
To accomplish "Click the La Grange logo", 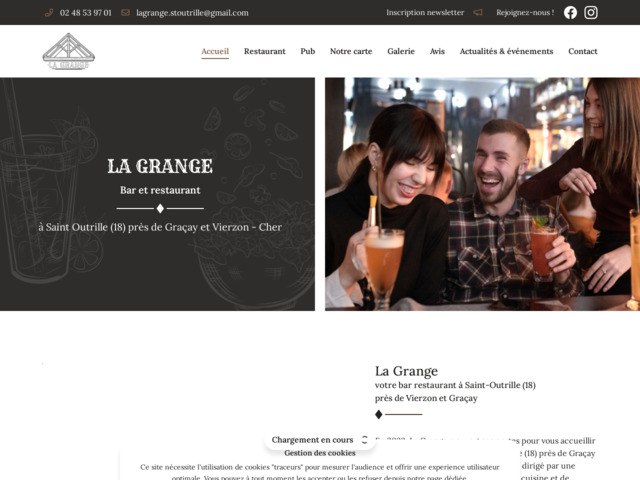I will point(69,51).
